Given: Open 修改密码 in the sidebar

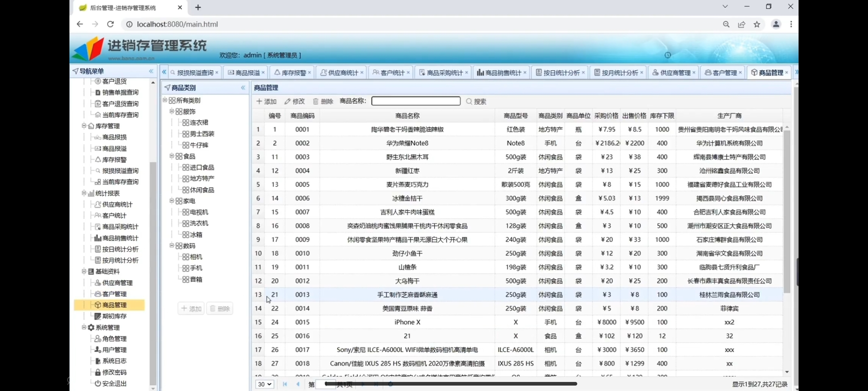Looking at the screenshot, I should (111, 372).
